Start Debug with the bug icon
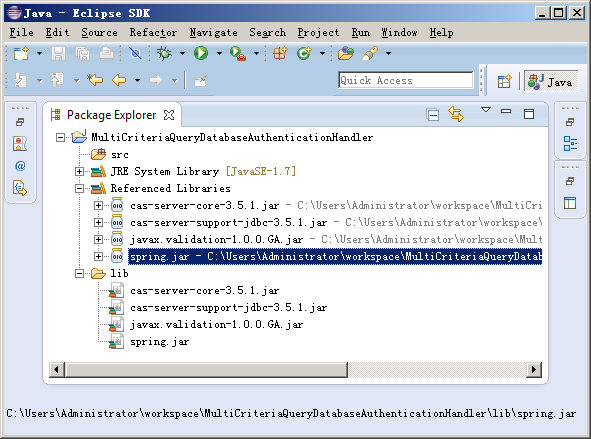The width and height of the screenshot is (591, 439). click(164, 53)
